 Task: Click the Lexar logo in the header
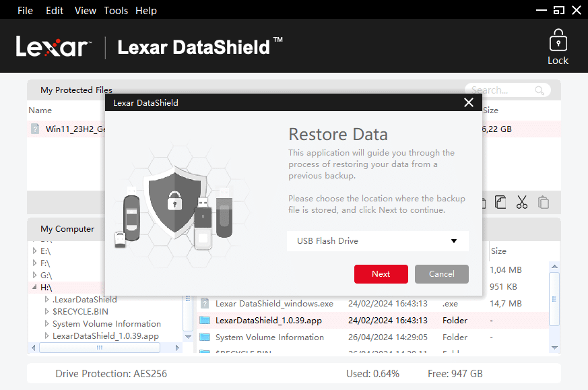53,46
